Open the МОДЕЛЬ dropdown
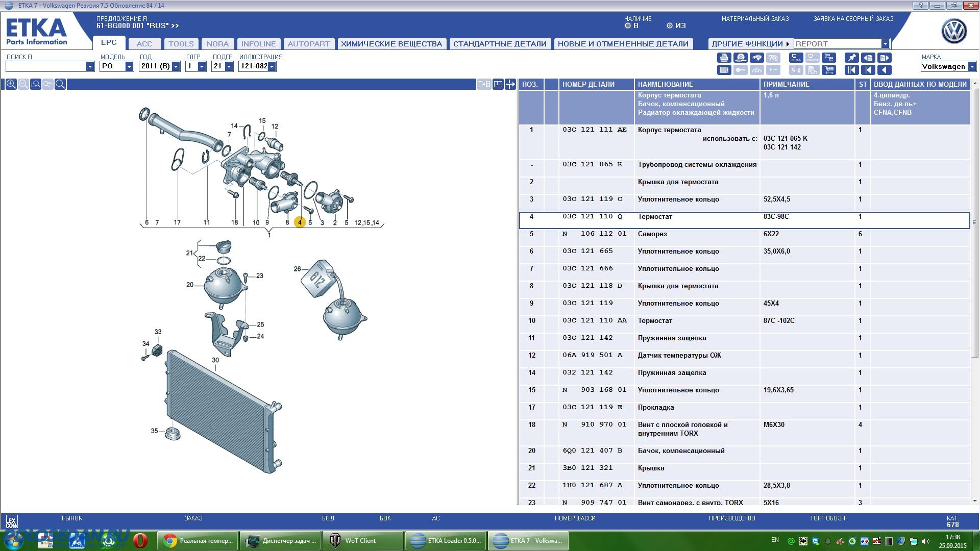The image size is (980, 551). (x=129, y=66)
